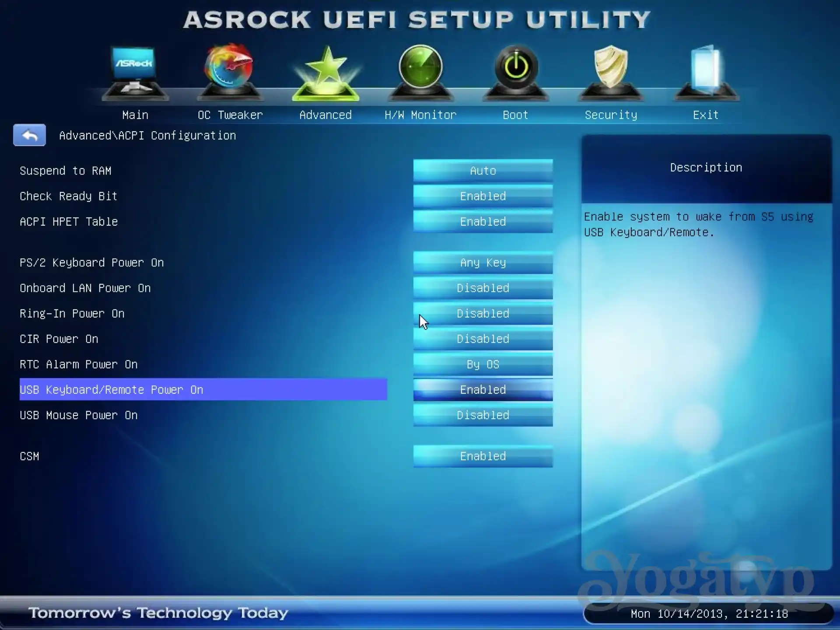Change CSM Enabled value

[x=483, y=456]
